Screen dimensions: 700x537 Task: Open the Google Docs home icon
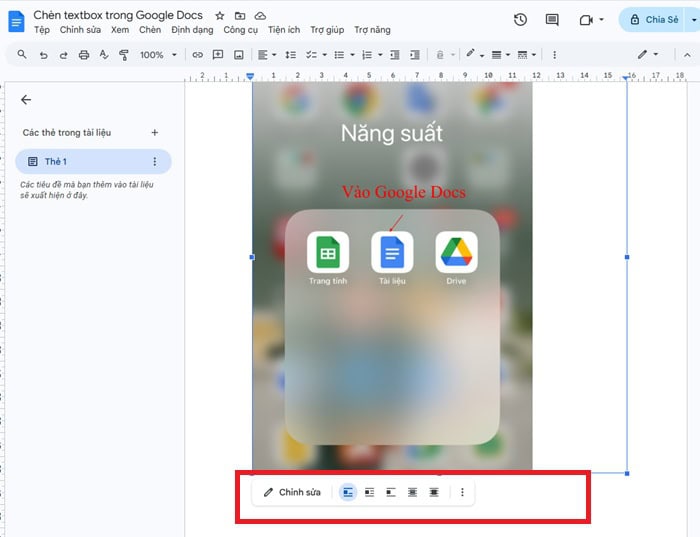[17, 21]
